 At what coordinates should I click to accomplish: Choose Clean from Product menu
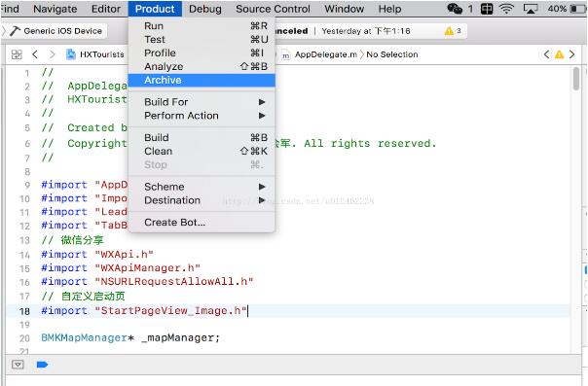pos(202,151)
